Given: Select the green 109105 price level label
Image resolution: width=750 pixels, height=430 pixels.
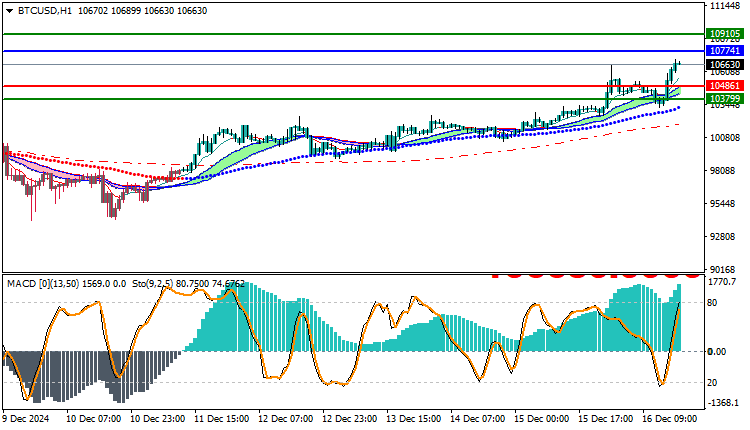Looking at the screenshot, I should coord(725,34).
